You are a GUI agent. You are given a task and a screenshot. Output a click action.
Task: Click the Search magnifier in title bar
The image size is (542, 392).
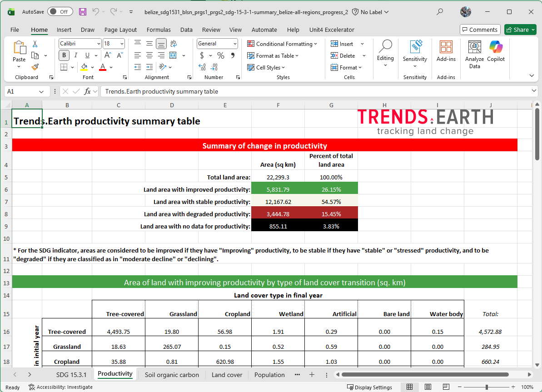(x=440, y=12)
